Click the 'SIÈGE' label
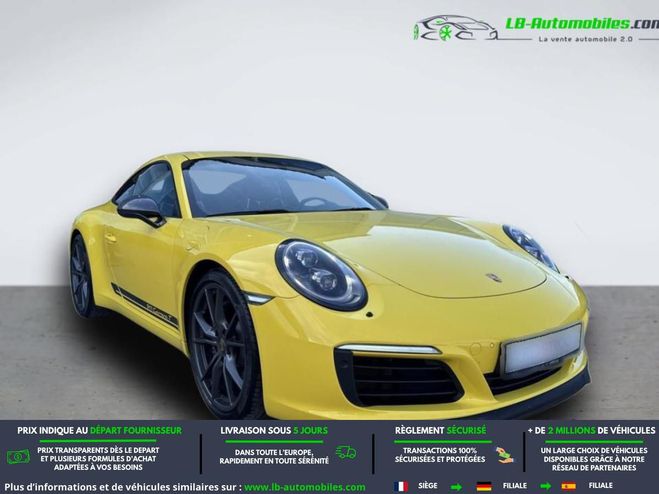This screenshot has height=494, width=659. click(428, 486)
